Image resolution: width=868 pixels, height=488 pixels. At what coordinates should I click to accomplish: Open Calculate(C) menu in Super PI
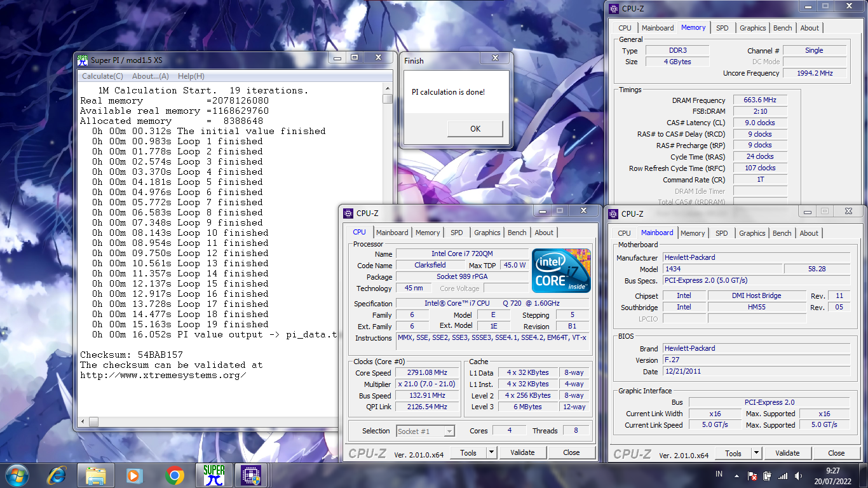(102, 76)
